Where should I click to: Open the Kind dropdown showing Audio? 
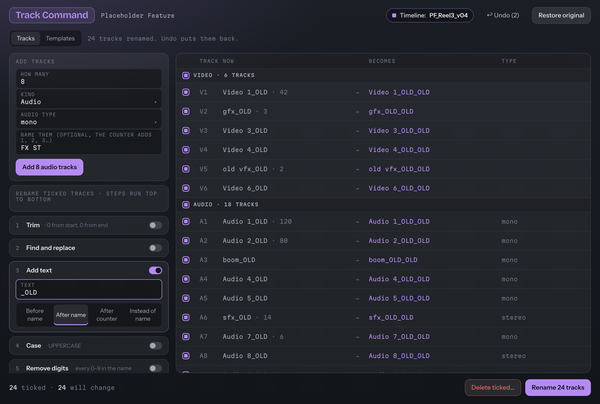[x=89, y=99]
